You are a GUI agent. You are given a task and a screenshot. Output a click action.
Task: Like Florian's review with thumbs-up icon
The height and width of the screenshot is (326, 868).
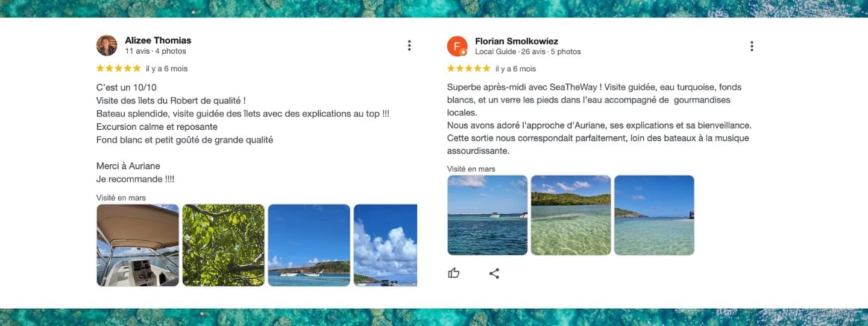click(x=454, y=273)
